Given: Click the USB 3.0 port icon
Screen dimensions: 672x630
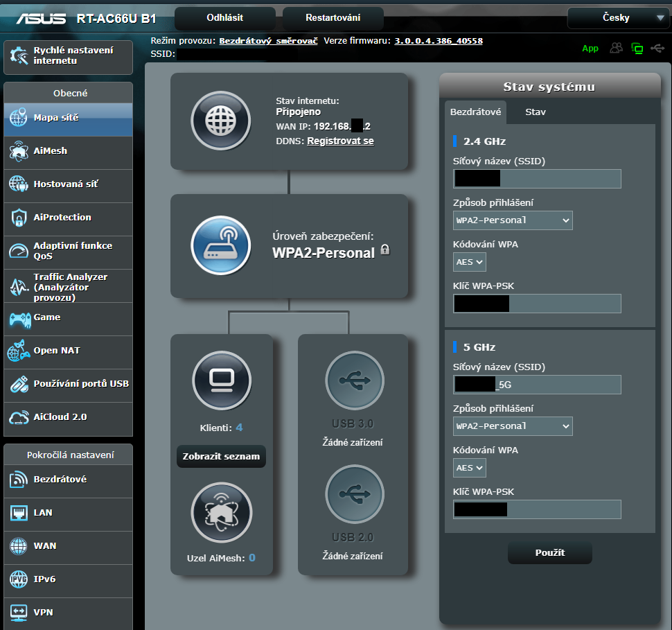Looking at the screenshot, I should [354, 380].
